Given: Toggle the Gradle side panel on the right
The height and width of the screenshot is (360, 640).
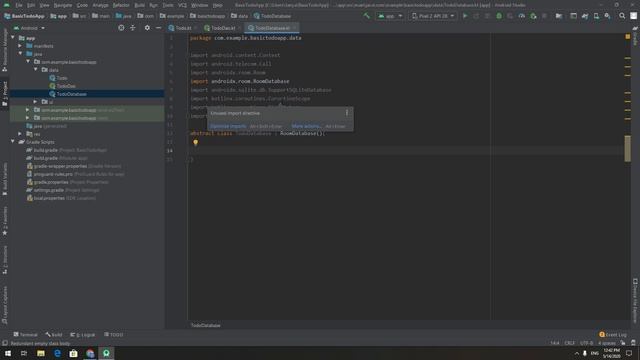Looking at the screenshot, I should pyautogui.click(x=635, y=36).
